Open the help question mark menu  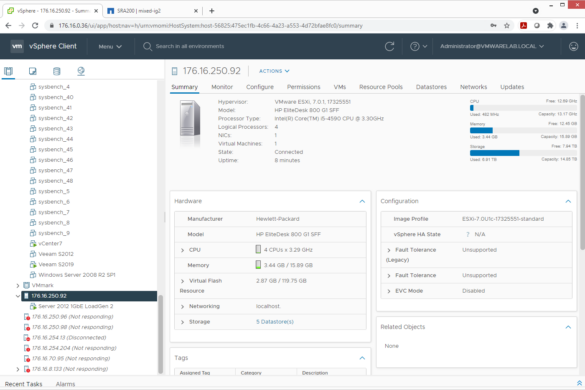(x=418, y=46)
